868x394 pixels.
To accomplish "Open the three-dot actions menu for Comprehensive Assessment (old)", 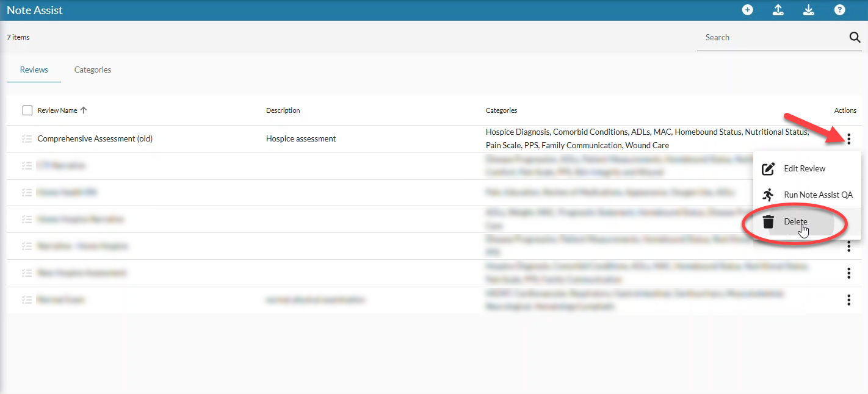I will 848,139.
